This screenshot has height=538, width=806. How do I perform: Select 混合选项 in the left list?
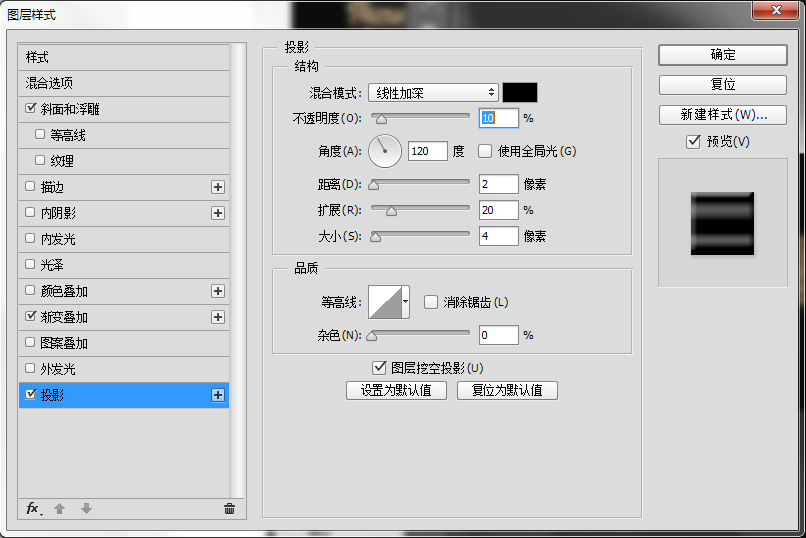[124, 83]
